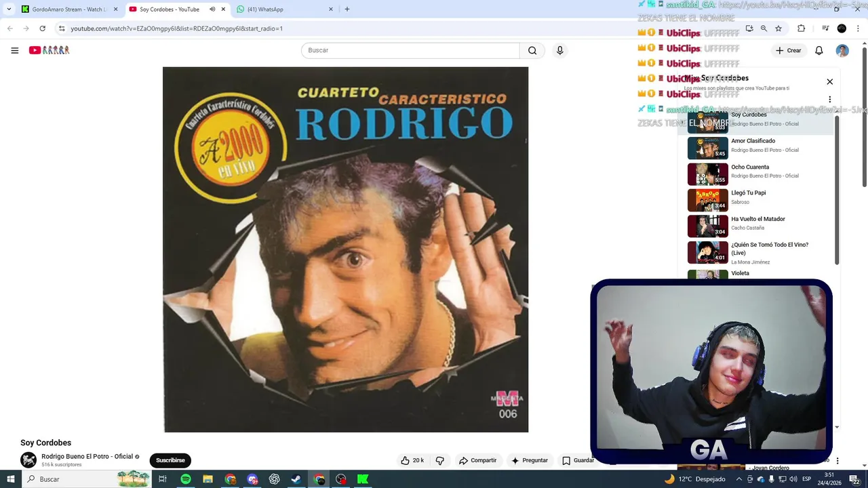Open Kick app from the taskbar
This screenshot has width=868, height=488.
(363, 479)
